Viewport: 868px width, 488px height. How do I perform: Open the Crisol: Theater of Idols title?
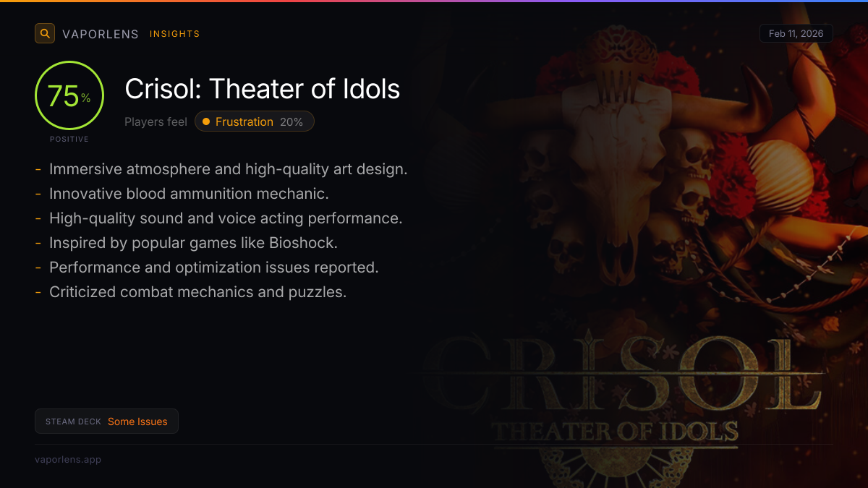262,89
